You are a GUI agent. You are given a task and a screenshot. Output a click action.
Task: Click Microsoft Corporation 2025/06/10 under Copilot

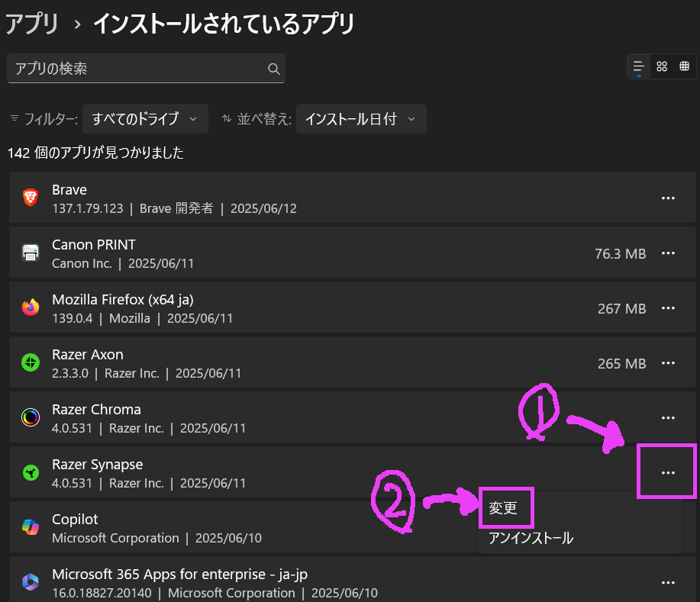pos(156,538)
